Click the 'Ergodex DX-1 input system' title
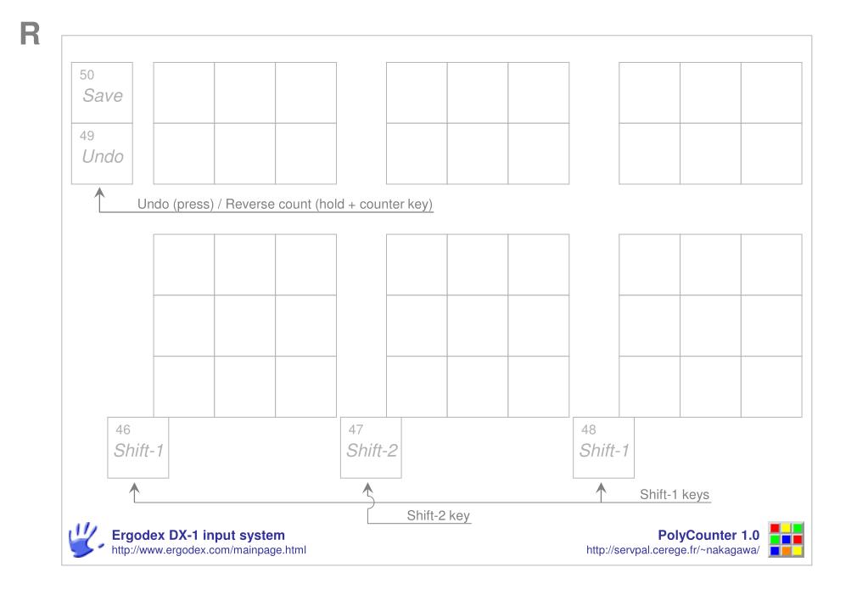The image size is (868, 601). (x=199, y=535)
